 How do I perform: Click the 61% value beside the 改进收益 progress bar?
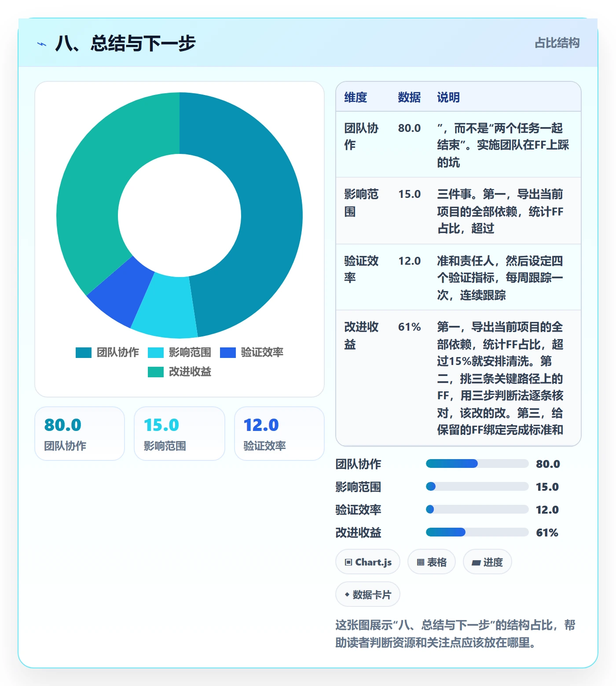547,533
